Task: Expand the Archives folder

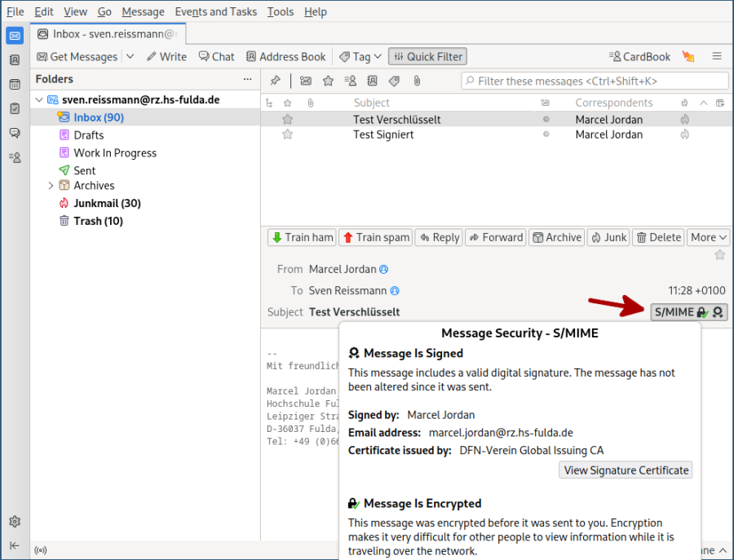Action: point(51,186)
